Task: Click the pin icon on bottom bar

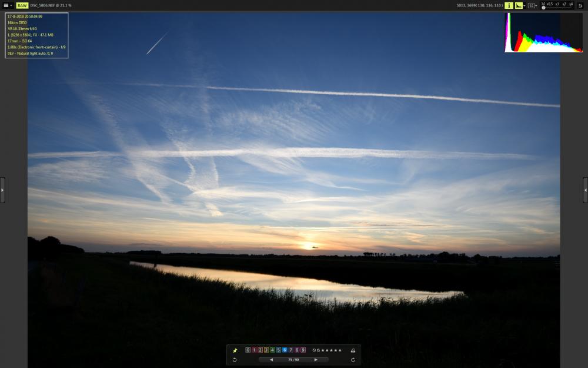Action: coord(235,350)
